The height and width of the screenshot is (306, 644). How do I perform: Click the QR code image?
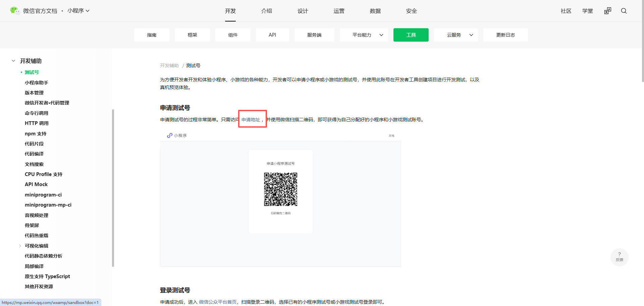click(281, 189)
